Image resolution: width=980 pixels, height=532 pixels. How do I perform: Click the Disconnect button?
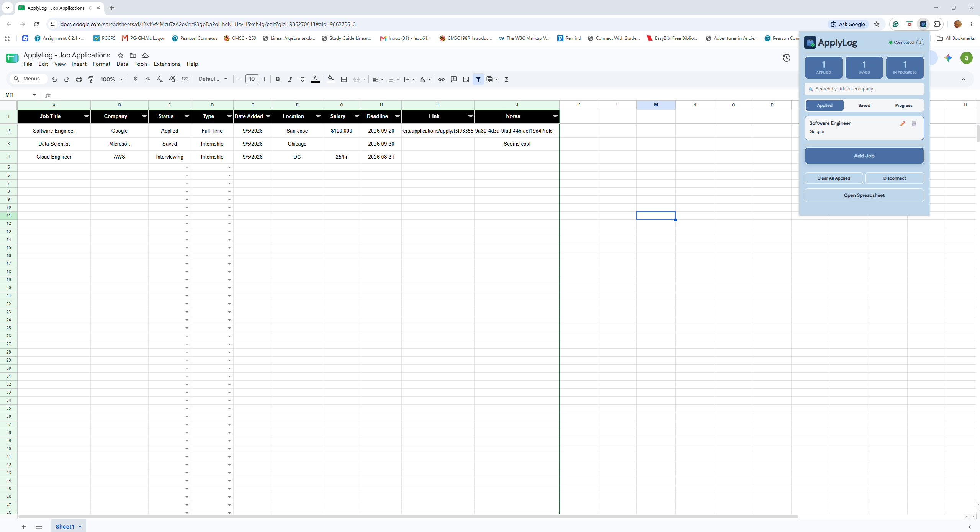[x=895, y=178]
